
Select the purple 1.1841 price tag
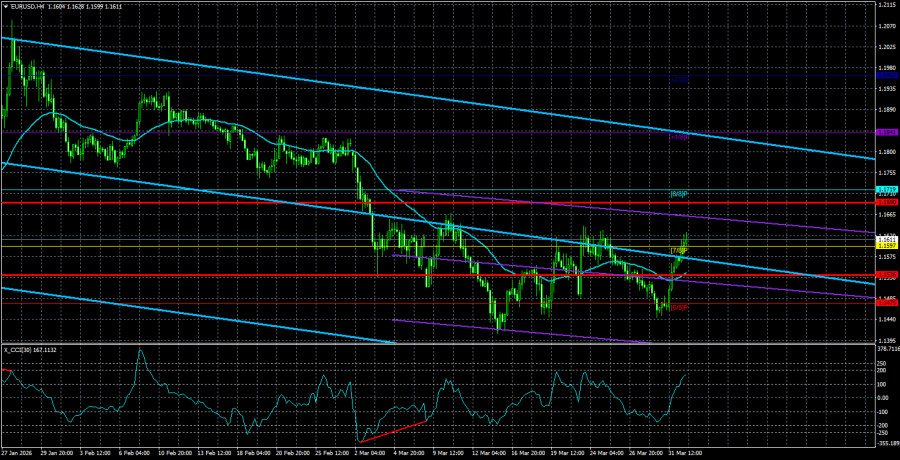(x=885, y=132)
